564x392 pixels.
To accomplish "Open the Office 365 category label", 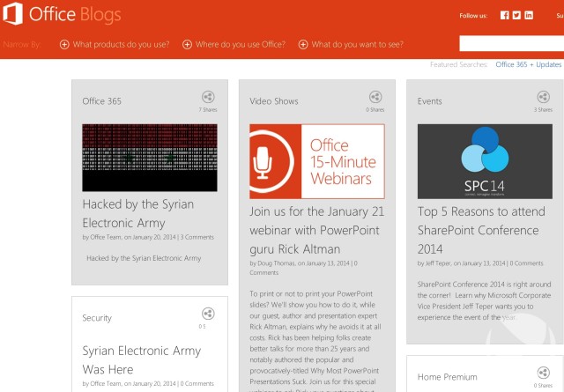I will [102, 101].
